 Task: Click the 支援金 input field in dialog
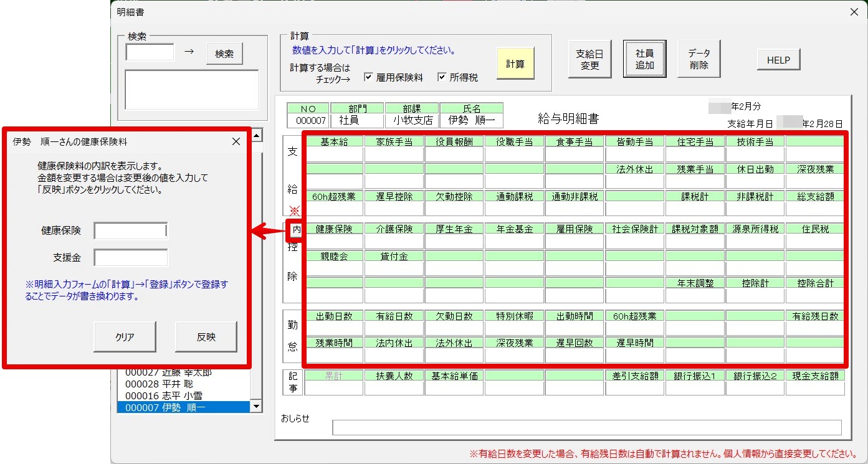(x=131, y=257)
